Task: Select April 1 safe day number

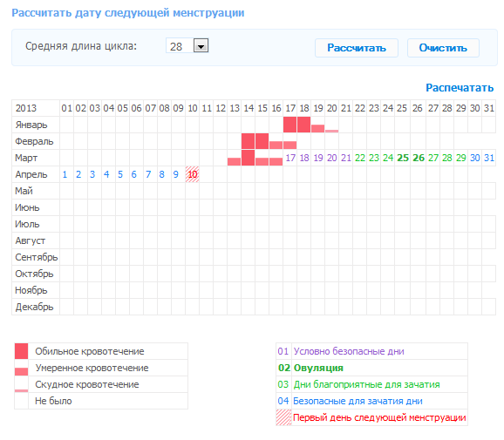Action: click(x=65, y=174)
